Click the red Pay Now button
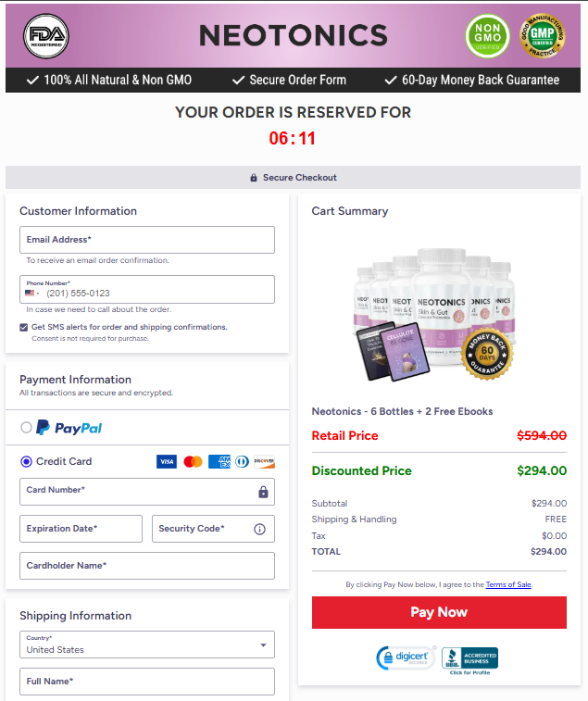The height and width of the screenshot is (701, 588). [439, 612]
